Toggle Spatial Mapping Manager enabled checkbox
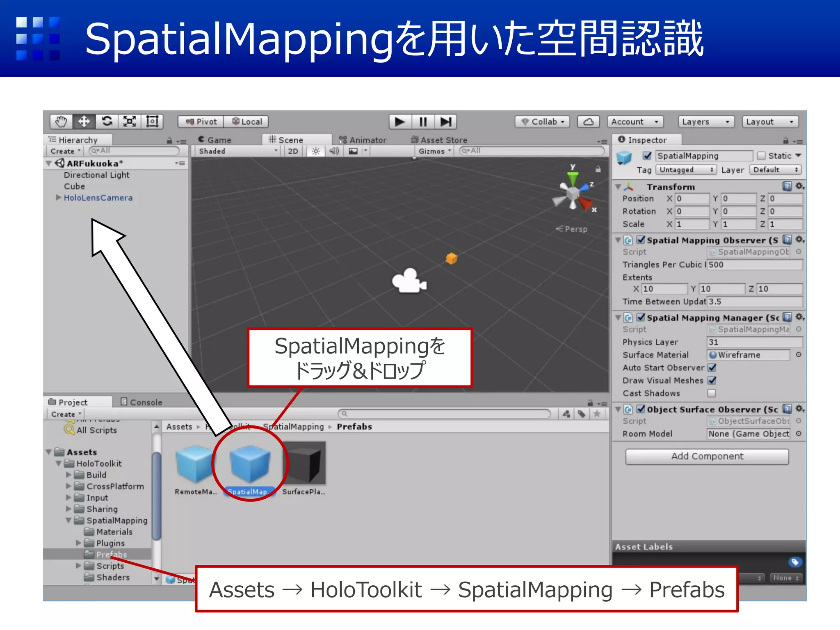Viewport: 840px width, 630px height. pyautogui.click(x=641, y=317)
